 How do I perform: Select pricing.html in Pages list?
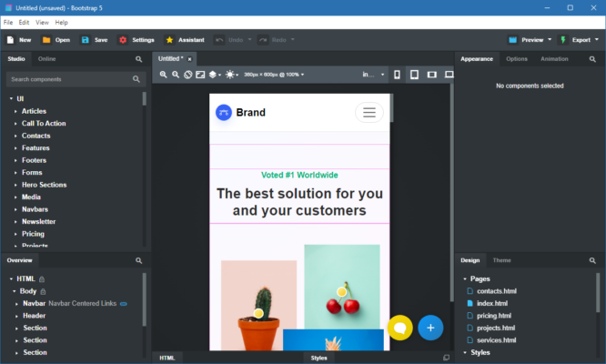point(494,316)
